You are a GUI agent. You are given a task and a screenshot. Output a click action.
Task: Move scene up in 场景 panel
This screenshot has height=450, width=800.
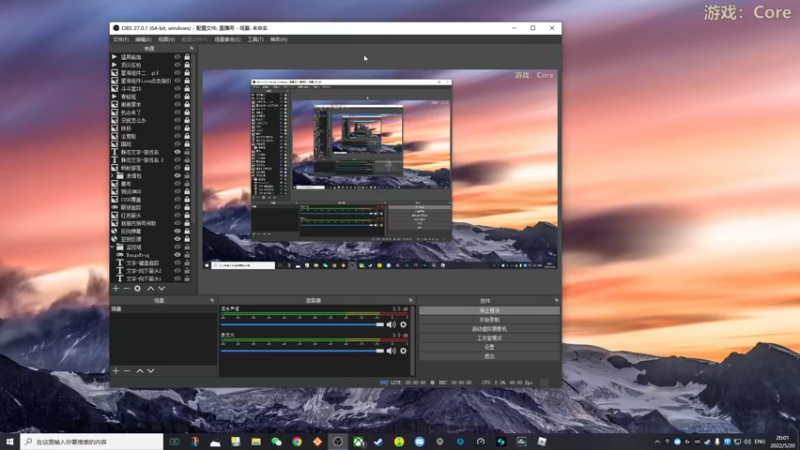[x=140, y=371]
